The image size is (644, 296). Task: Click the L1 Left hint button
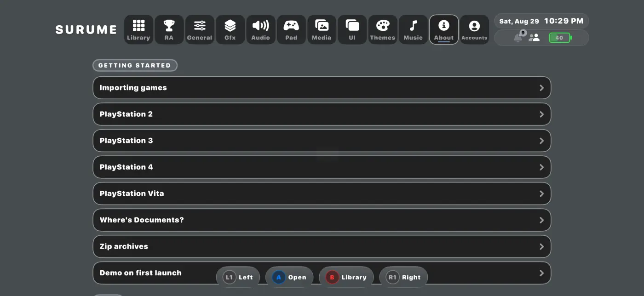pos(238,277)
